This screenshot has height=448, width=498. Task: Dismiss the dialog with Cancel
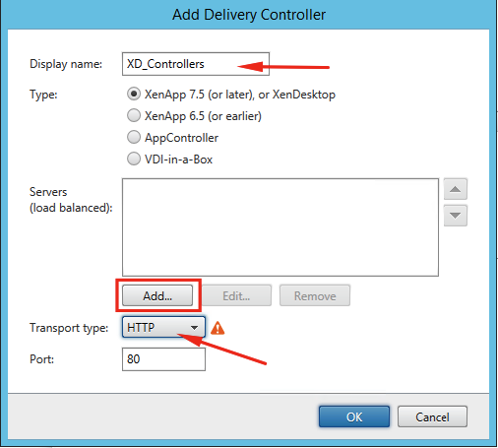[x=432, y=416]
